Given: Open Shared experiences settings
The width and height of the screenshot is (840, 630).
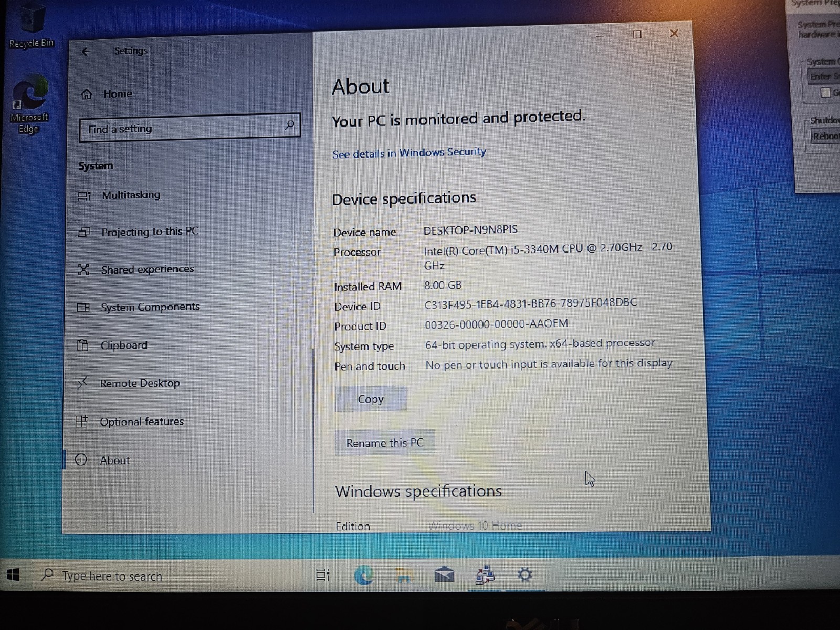Looking at the screenshot, I should [148, 269].
